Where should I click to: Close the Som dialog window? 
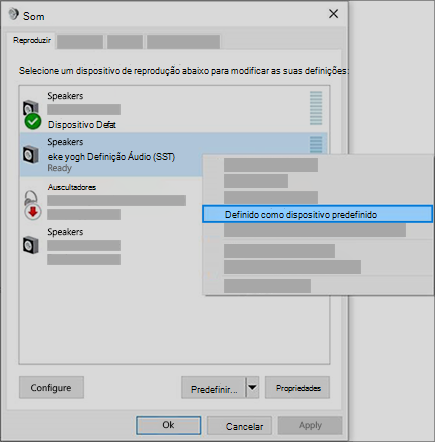(333, 14)
